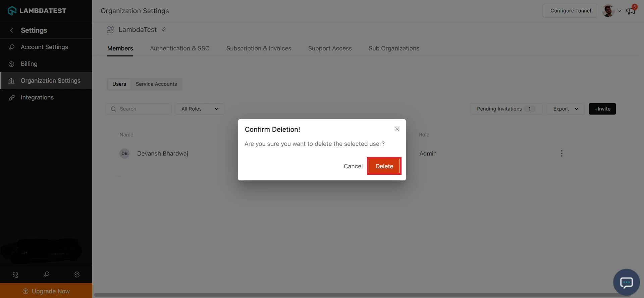The width and height of the screenshot is (644, 298).
Task: Click the headset support icon in sidebar
Action: [x=15, y=274]
